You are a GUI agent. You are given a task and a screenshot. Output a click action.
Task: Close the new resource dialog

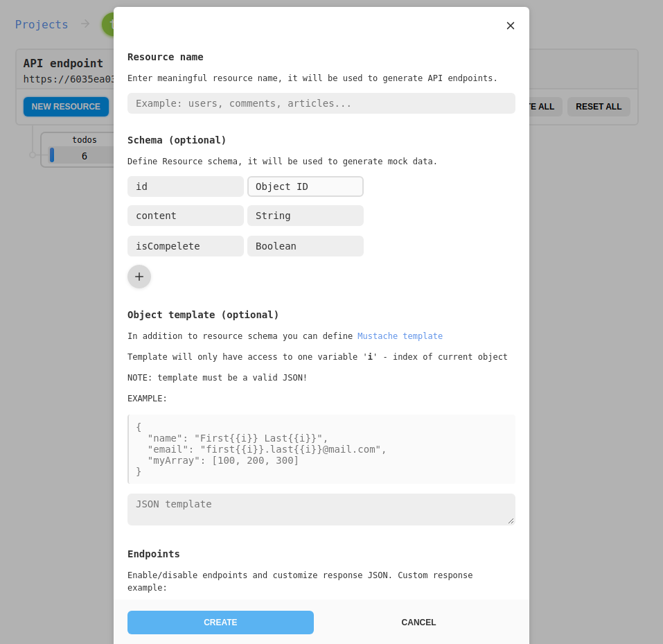pos(511,26)
